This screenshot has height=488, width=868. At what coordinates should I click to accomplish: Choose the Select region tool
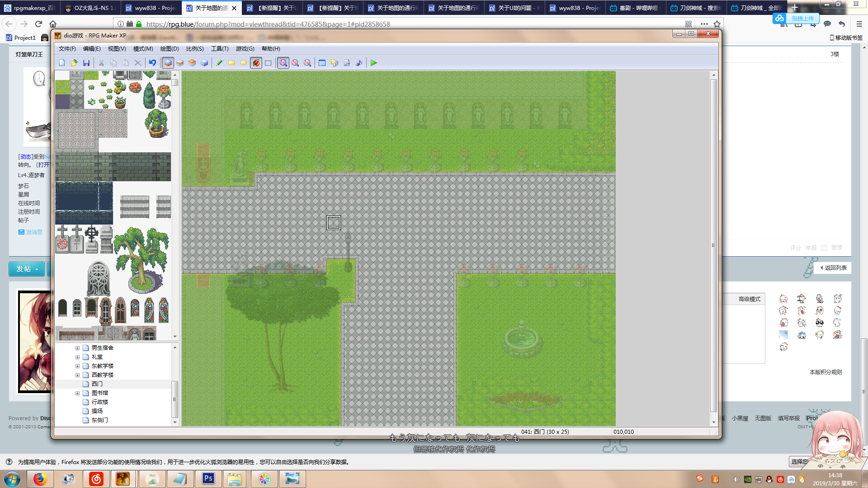point(268,63)
